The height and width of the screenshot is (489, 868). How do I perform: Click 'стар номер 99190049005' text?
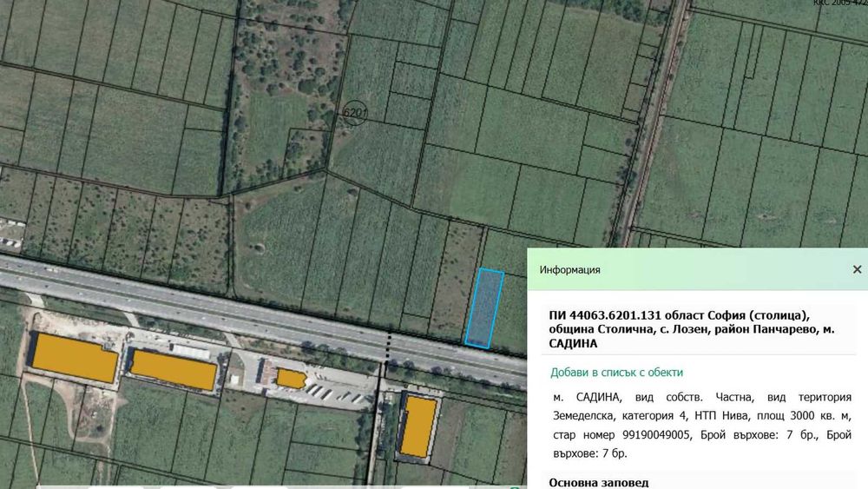[621, 435]
